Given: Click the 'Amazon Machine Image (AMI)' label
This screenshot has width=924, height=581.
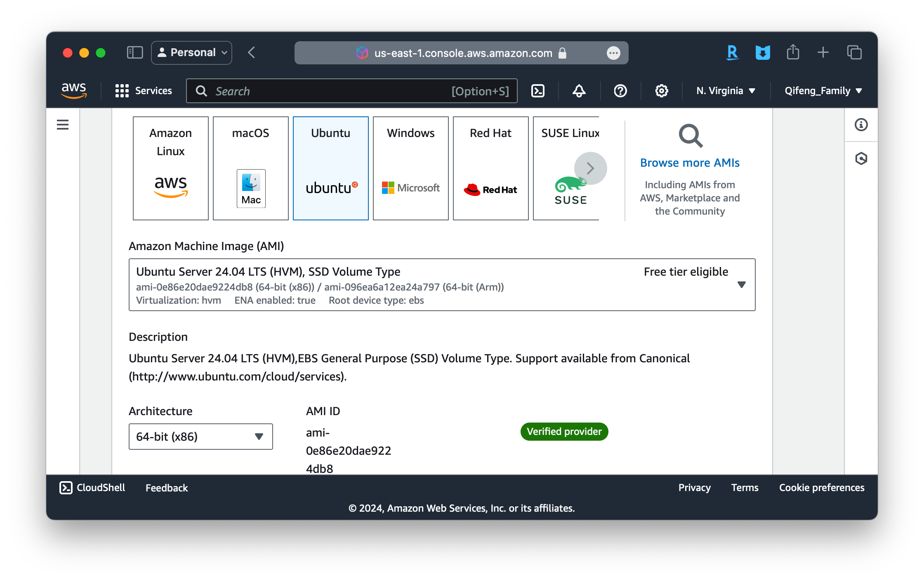Looking at the screenshot, I should pyautogui.click(x=206, y=246).
